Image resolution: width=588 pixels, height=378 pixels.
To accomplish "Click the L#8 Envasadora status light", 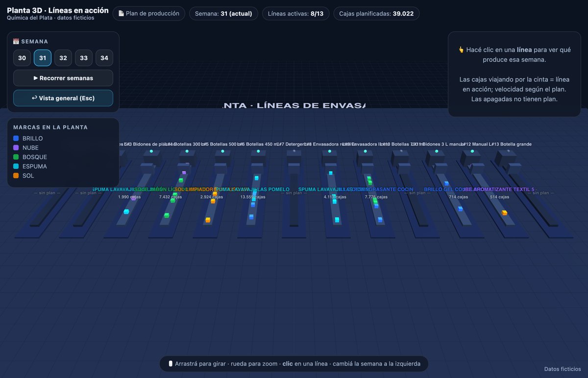I will 329,151.
